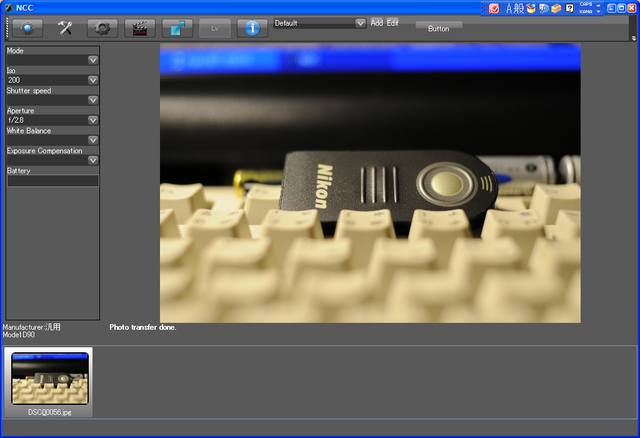Expand the White Balance dropdown
Viewport: 640px width, 438px height.
coord(93,140)
